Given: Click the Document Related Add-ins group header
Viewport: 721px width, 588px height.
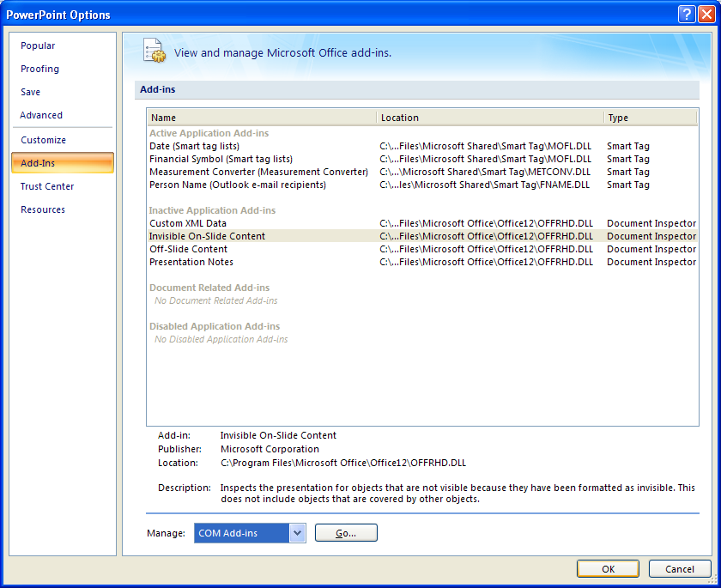Looking at the screenshot, I should (x=209, y=288).
